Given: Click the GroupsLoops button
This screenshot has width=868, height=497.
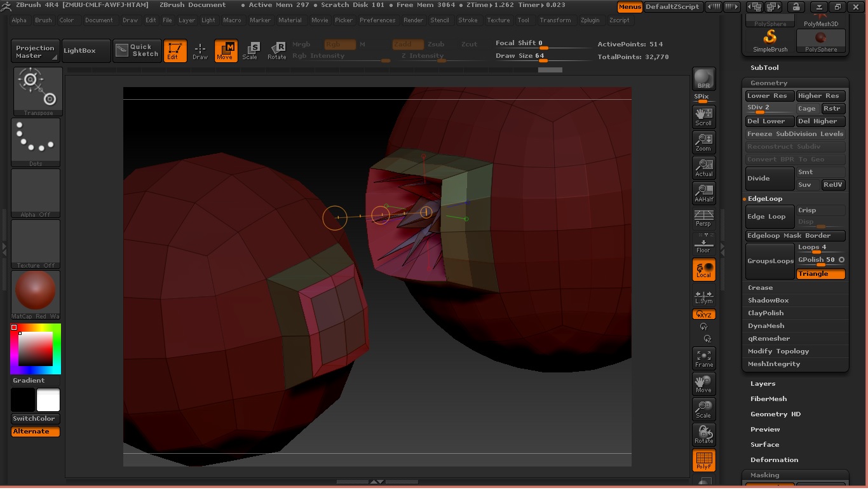Looking at the screenshot, I should coord(770,261).
